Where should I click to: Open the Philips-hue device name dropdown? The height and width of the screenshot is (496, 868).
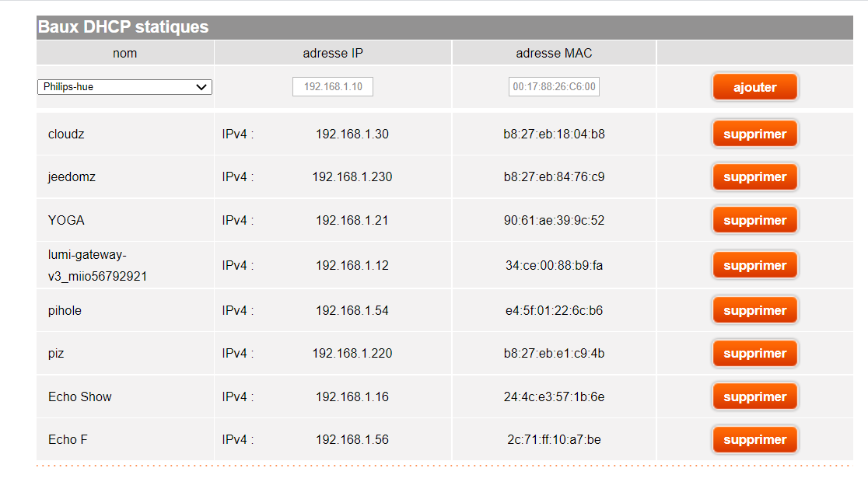click(x=124, y=87)
